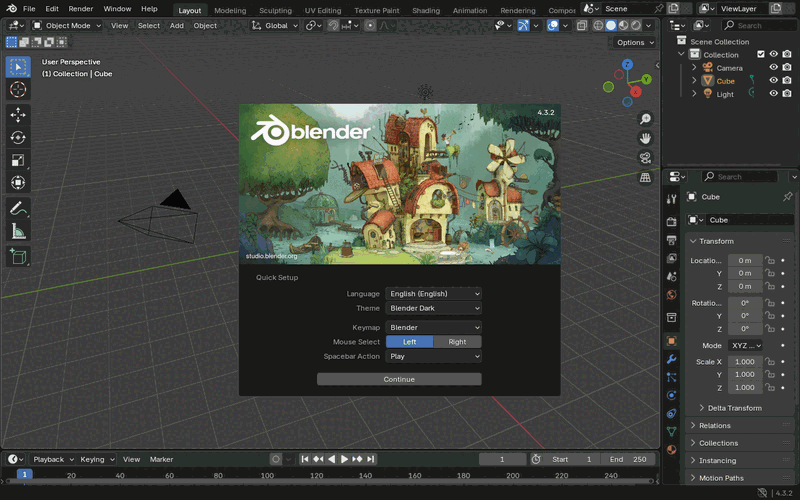The image size is (800, 500).
Task: Click the Play animation button
Action: (x=344, y=459)
